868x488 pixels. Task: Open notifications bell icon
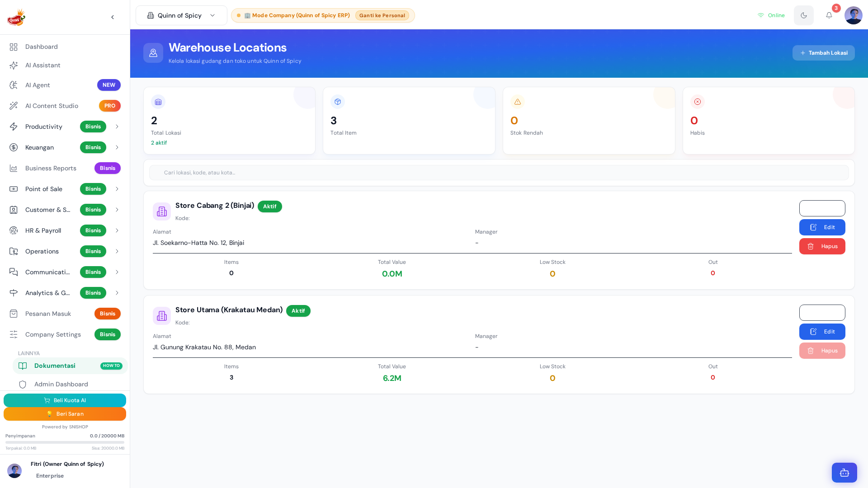point(829,15)
